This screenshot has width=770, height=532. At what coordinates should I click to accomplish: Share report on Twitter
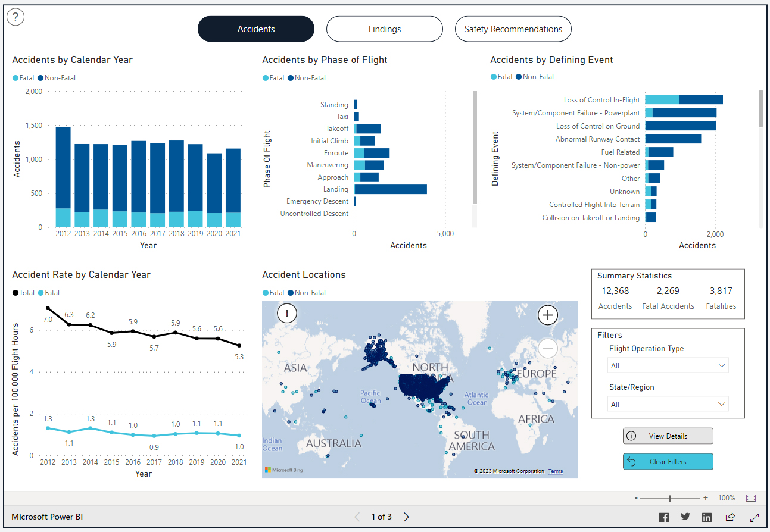point(685,517)
